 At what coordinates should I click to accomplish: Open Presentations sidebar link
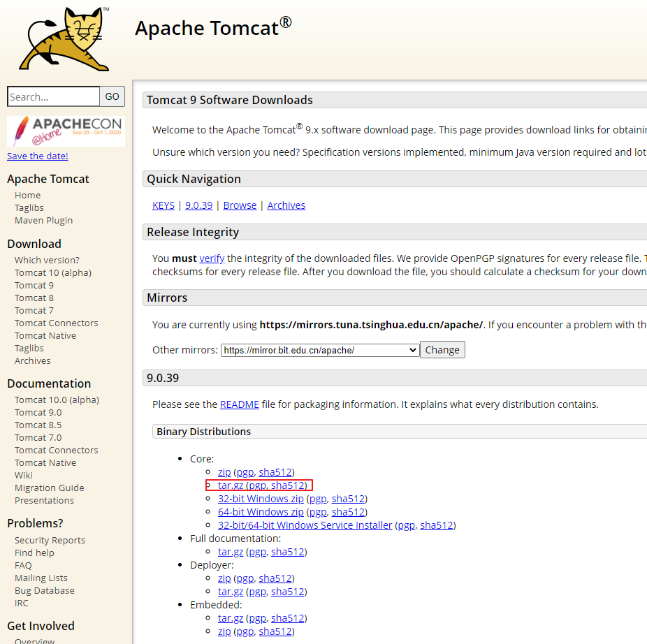(x=45, y=500)
